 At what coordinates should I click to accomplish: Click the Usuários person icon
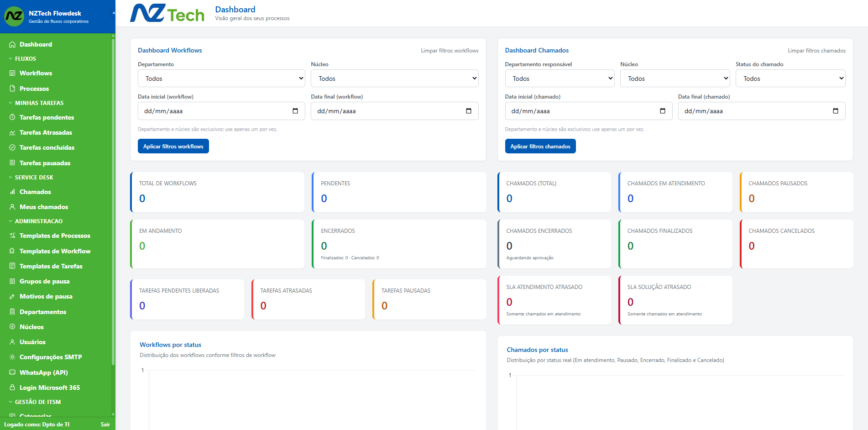(x=12, y=342)
